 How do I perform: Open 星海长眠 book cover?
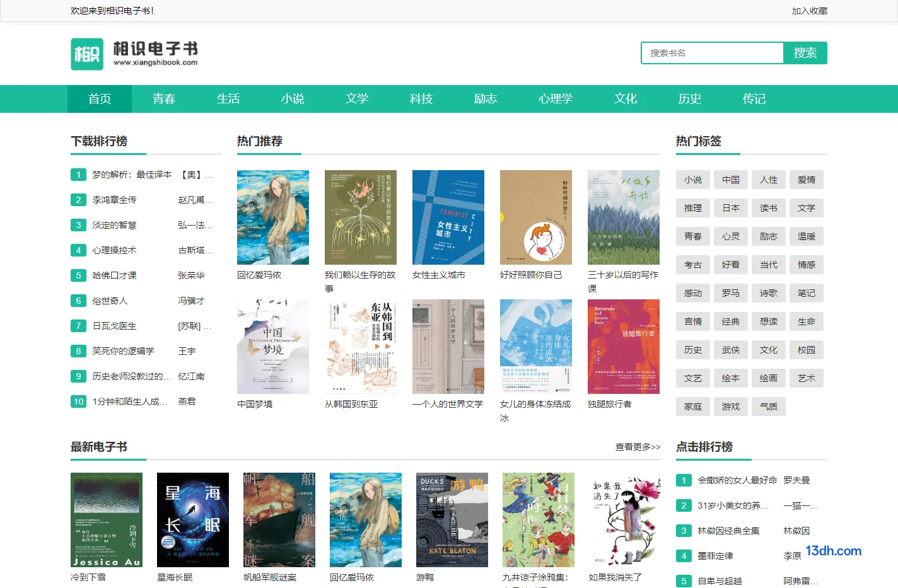coord(193,520)
